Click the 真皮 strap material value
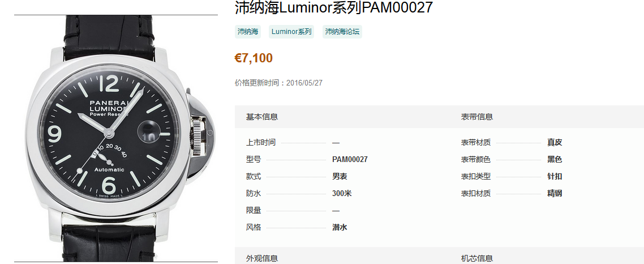The width and height of the screenshot is (644, 264). pyautogui.click(x=555, y=143)
